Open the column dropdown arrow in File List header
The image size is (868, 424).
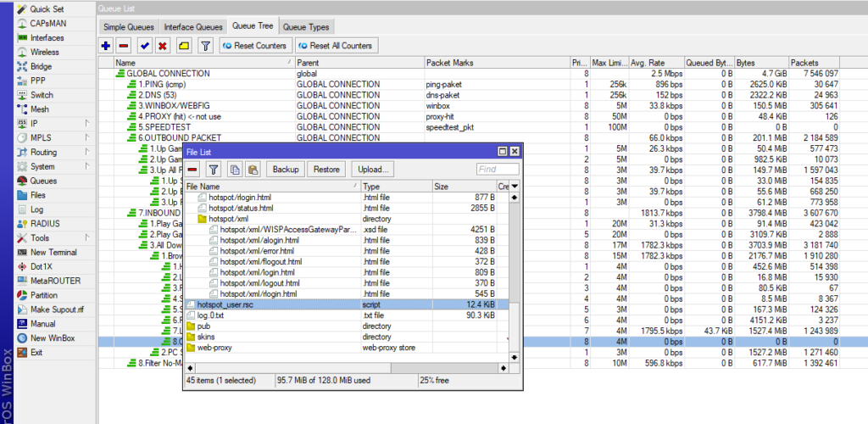pos(515,187)
